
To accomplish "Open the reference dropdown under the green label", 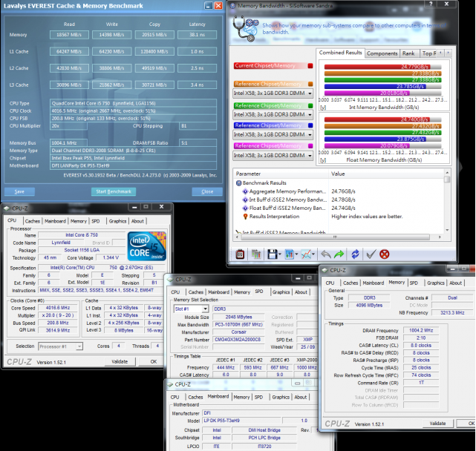I will (273, 114).
